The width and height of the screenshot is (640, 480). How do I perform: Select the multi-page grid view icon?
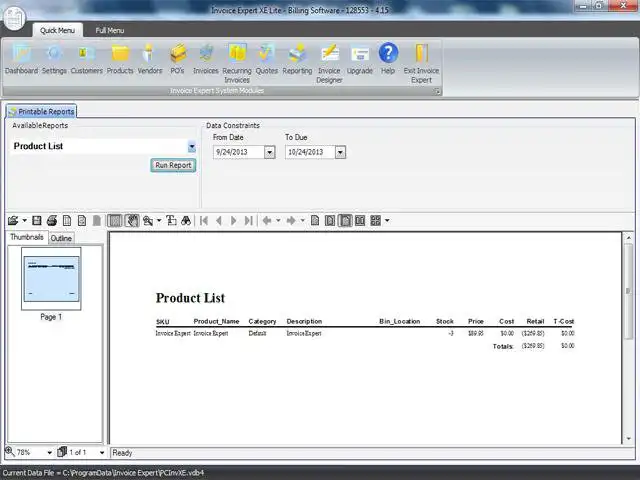coord(376,221)
